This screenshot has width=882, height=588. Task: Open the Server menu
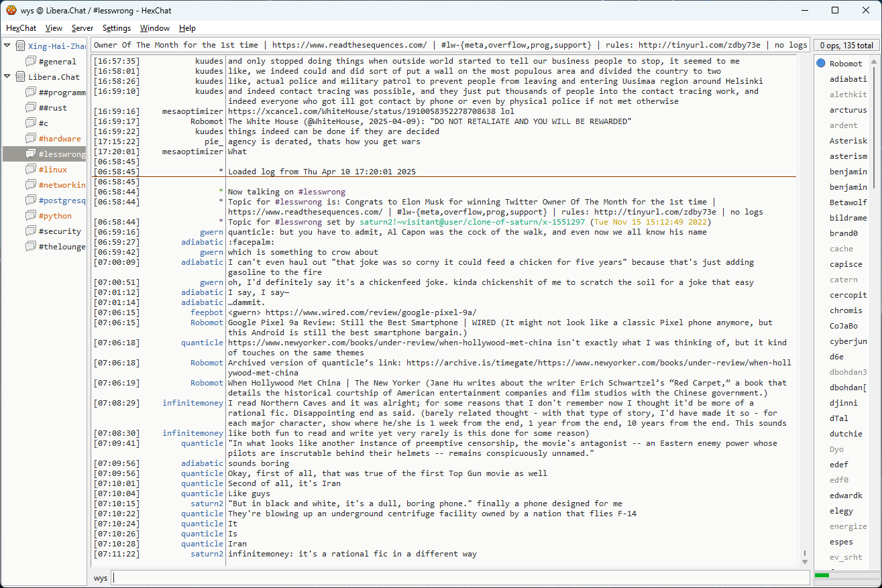tap(82, 28)
